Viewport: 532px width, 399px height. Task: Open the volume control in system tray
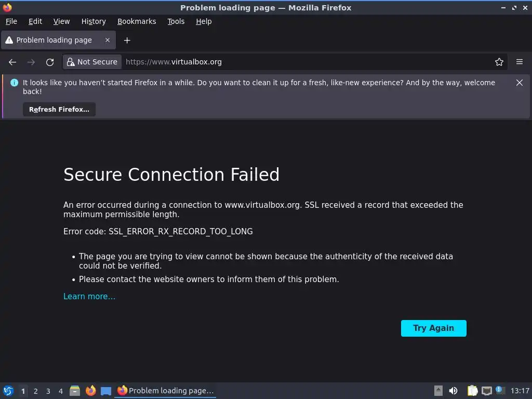point(453,391)
